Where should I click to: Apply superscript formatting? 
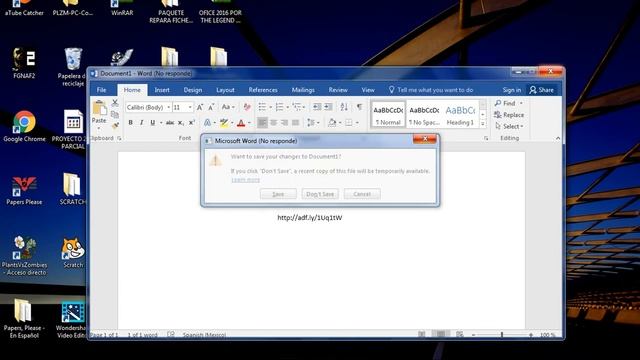[192, 122]
